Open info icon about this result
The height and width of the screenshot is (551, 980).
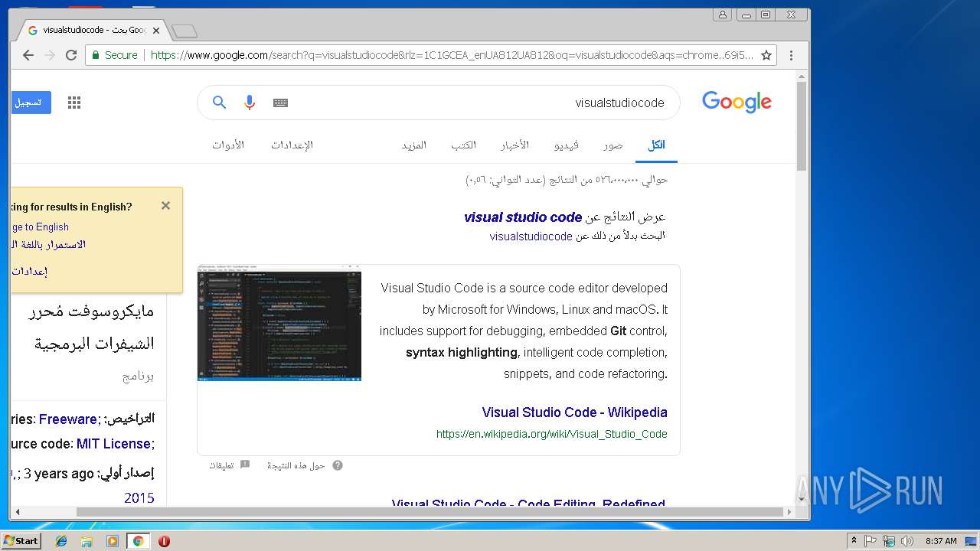point(338,465)
